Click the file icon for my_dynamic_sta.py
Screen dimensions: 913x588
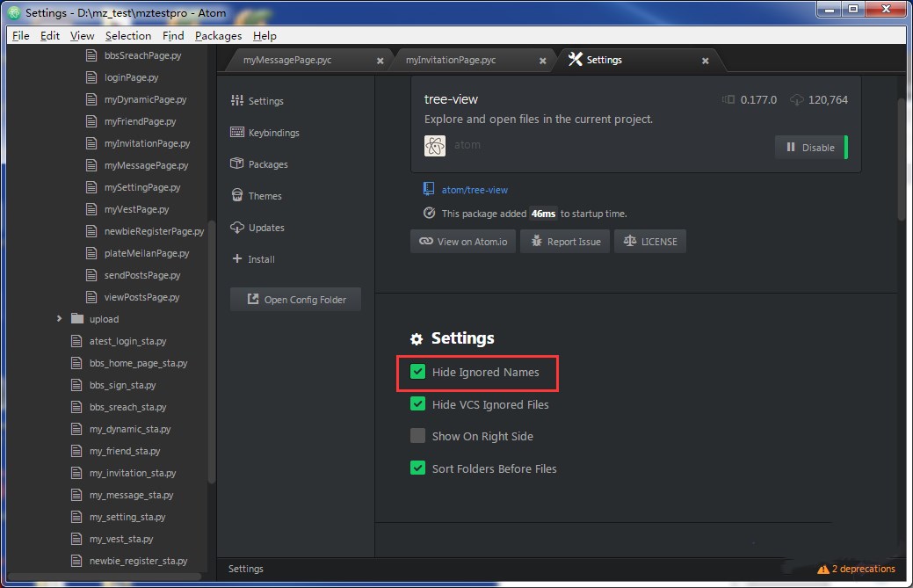pos(76,429)
